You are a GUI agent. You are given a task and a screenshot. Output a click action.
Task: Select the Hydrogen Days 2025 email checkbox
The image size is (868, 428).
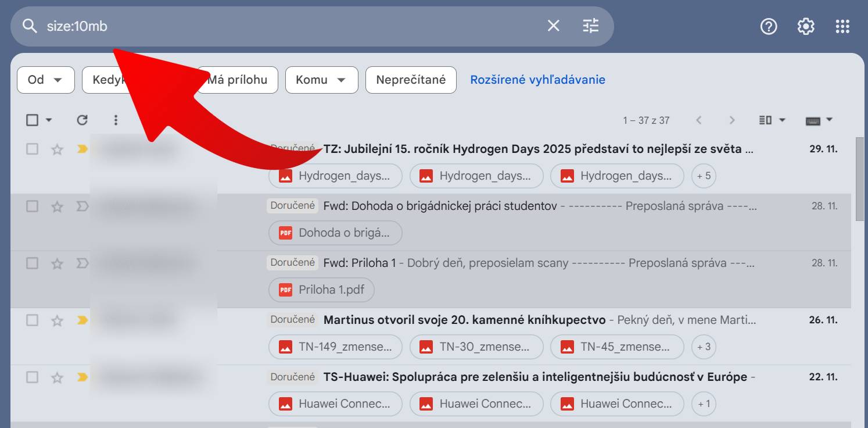click(33, 149)
